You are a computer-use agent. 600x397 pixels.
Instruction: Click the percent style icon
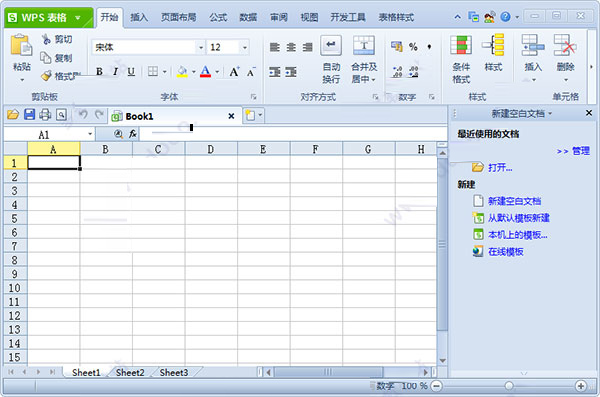click(413, 47)
